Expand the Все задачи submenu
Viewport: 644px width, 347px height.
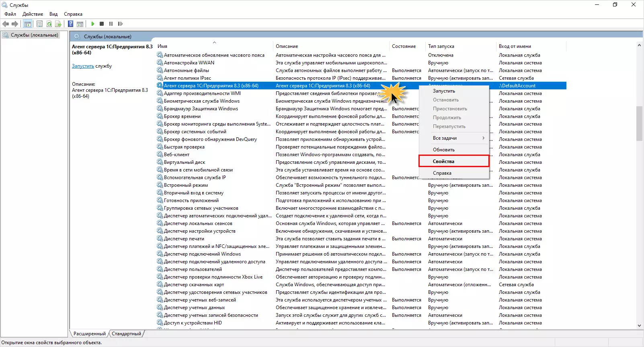point(454,138)
